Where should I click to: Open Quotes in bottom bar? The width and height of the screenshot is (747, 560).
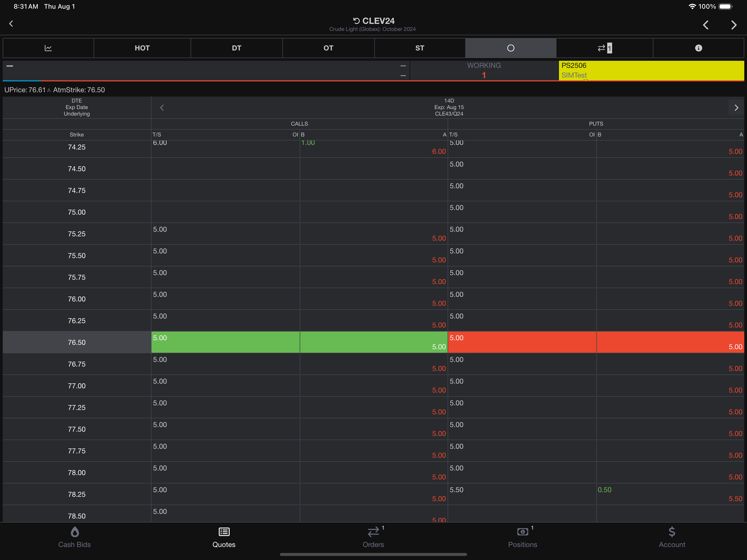(x=224, y=537)
